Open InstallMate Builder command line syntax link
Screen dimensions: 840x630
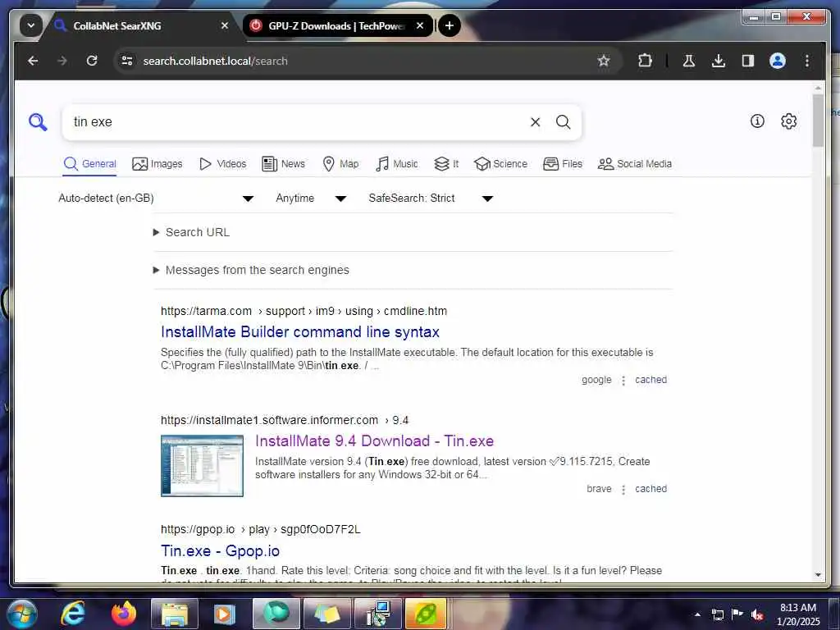click(x=300, y=332)
